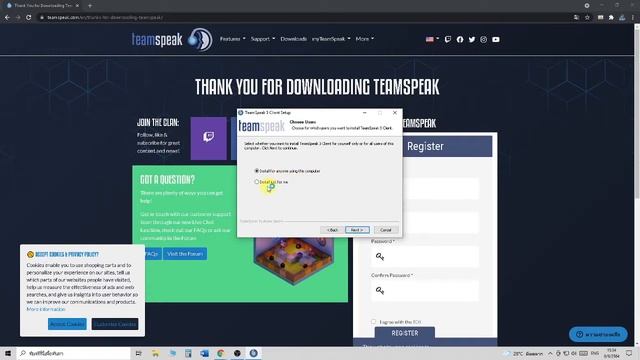Open the browser extensions puzzle icon
Viewport: 640px width, 360px height.
[611, 17]
